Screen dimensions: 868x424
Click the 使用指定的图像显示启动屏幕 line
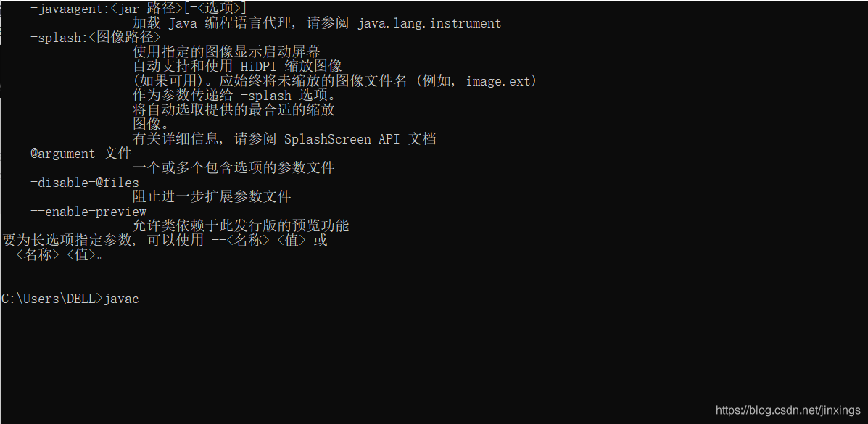click(x=226, y=52)
